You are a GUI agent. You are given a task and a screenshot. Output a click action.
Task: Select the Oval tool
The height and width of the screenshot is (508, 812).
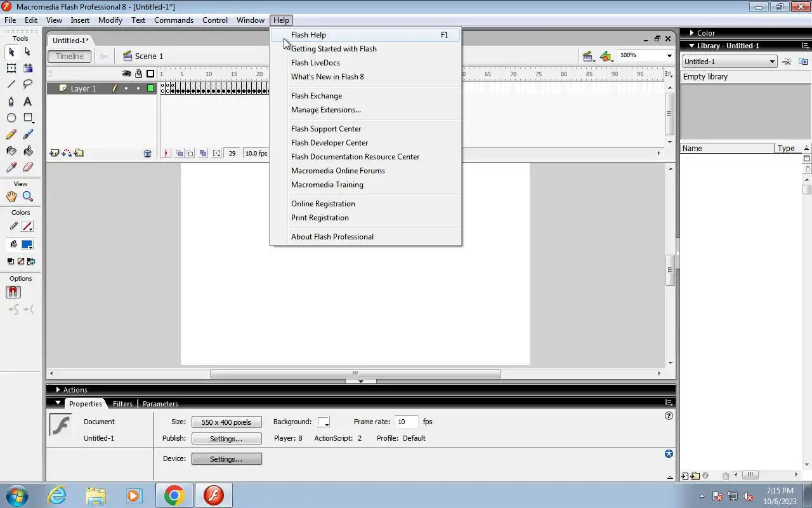pos(11,118)
